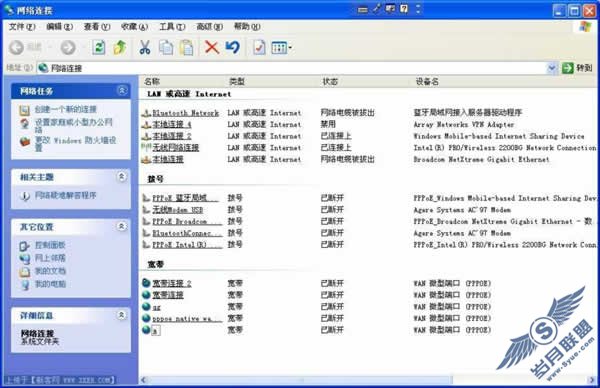Image resolution: width=600 pixels, height=388 pixels.
Task: Click the blue Undo arrow icon
Action: 232,47
